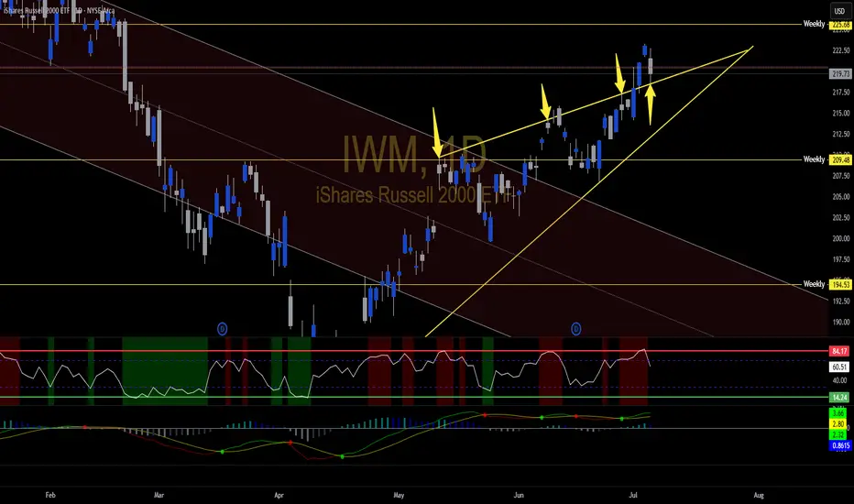Click the 200.00 price axis value
Screen dimensions: 854x504
[841, 238]
